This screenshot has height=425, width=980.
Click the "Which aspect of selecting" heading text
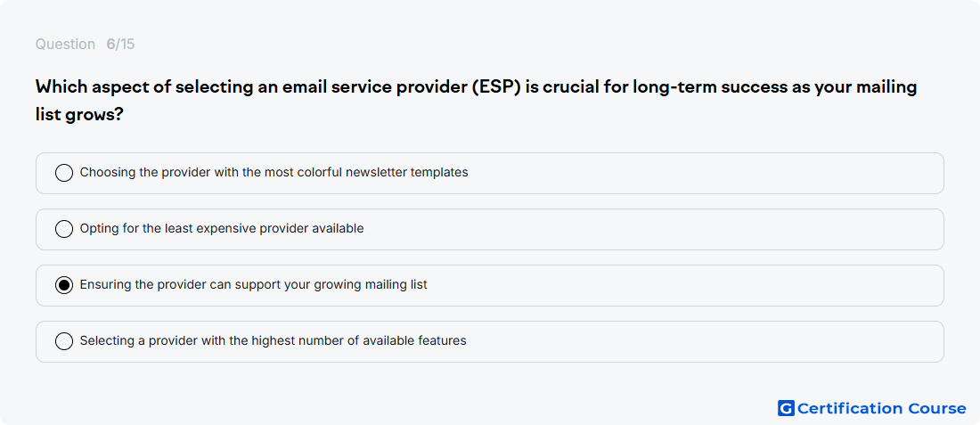pos(477,87)
